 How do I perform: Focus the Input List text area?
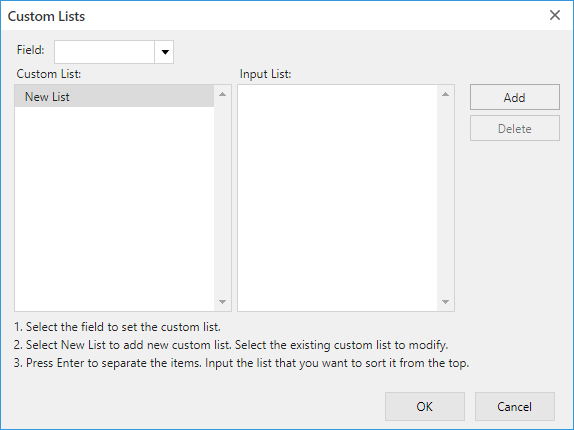pyautogui.click(x=338, y=198)
